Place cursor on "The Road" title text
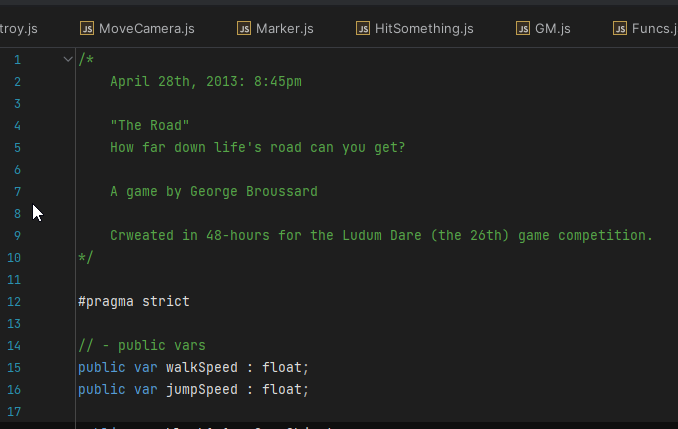Viewport: 678px width, 429px height. click(150, 125)
